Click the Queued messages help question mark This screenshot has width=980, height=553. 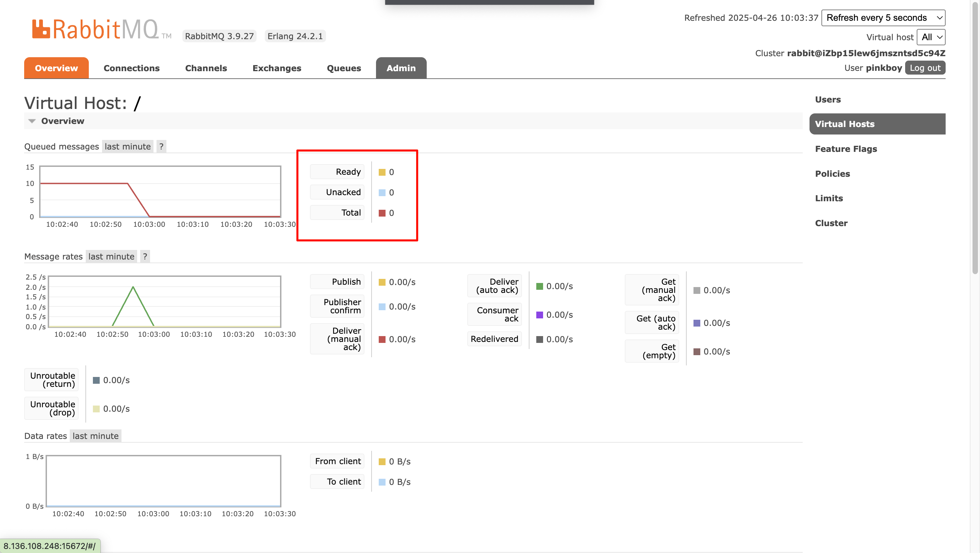tap(161, 146)
